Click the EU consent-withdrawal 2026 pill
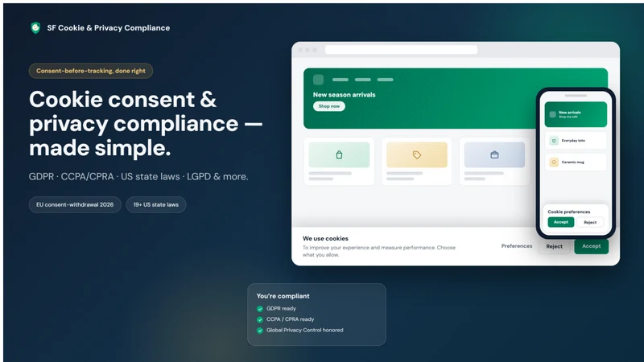The height and width of the screenshot is (362, 644). (75, 205)
